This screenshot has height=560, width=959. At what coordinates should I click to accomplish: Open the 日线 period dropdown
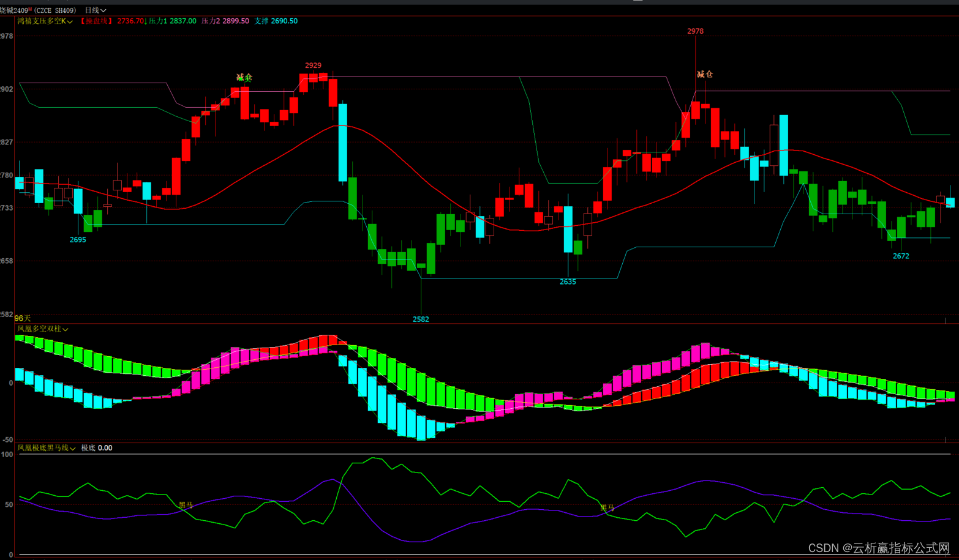point(95,10)
